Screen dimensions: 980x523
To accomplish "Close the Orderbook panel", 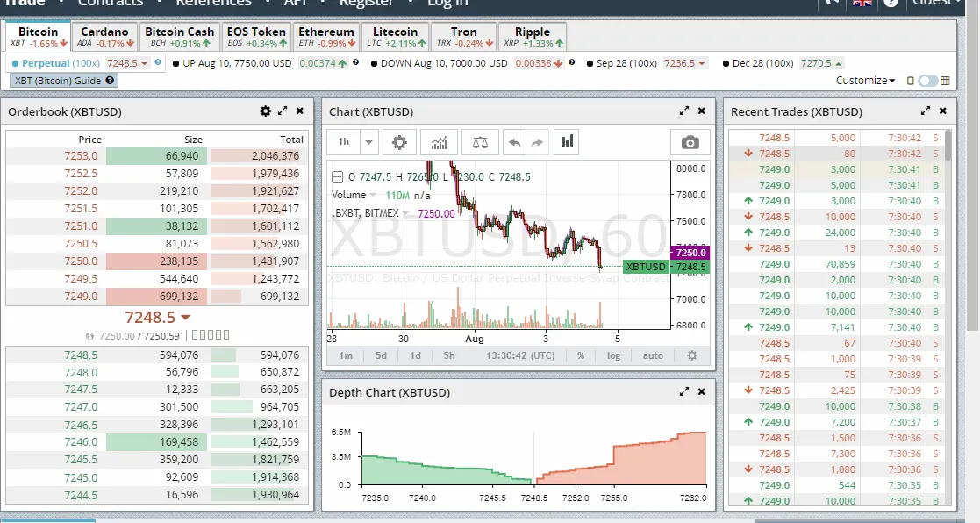I will pyautogui.click(x=299, y=111).
